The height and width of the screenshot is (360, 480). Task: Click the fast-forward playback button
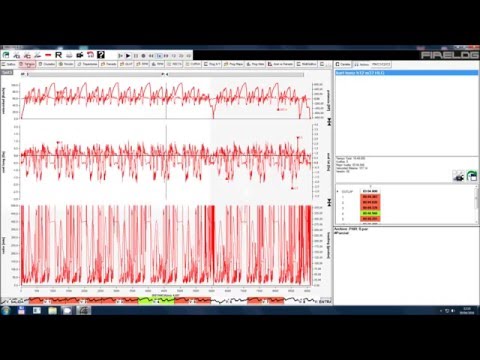[x=166, y=56]
